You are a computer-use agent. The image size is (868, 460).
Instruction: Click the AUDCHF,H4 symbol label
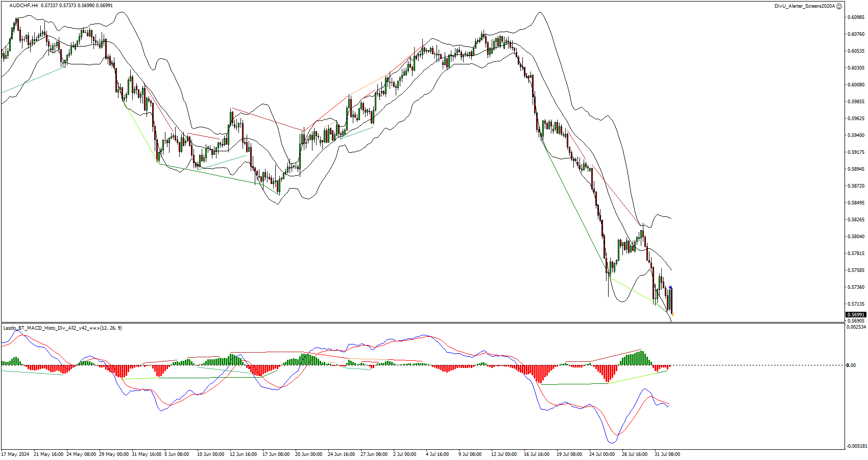point(23,6)
